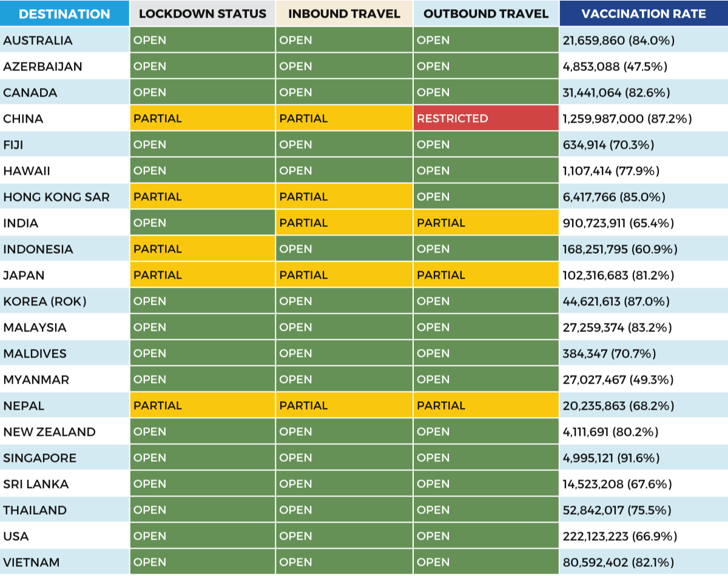Click Hawaii's vaccination figure 1,107,414 (77.9%)
The image size is (728, 576).
[x=611, y=171]
